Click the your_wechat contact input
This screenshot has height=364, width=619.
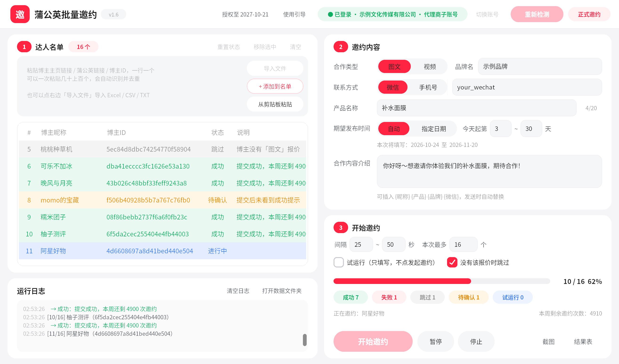point(527,87)
